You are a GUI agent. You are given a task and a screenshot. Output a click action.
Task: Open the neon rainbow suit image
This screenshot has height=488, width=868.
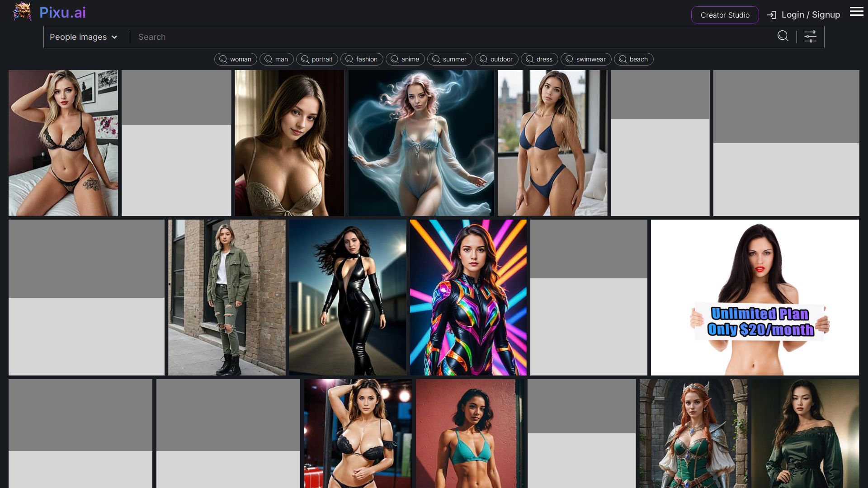coord(468,297)
